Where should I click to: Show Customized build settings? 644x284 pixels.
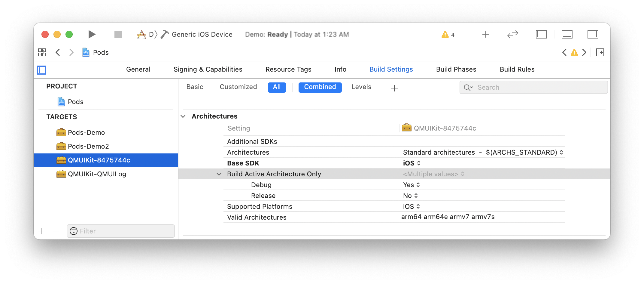(x=238, y=87)
